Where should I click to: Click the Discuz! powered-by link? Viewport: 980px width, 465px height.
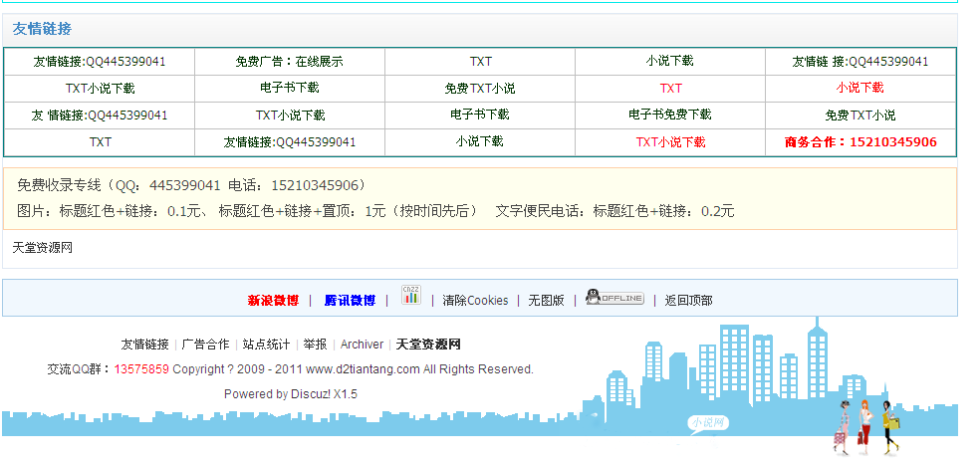pos(311,394)
